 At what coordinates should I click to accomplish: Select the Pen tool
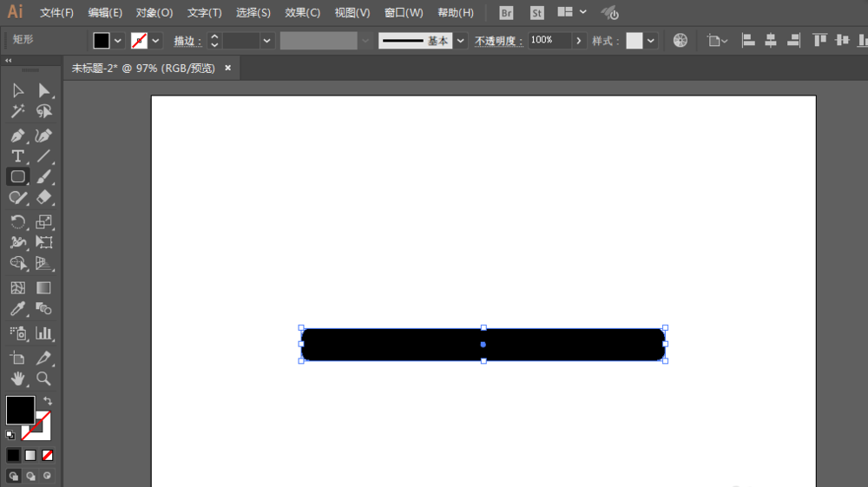pyautogui.click(x=17, y=135)
